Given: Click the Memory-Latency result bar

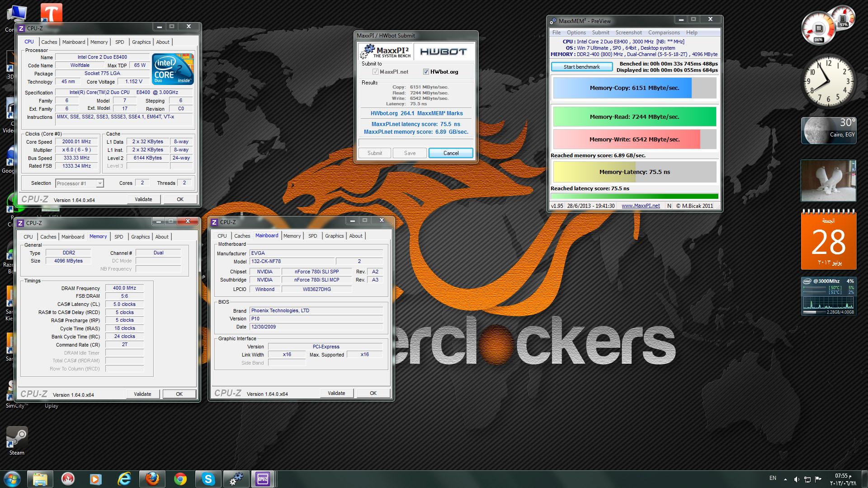Looking at the screenshot, I should [x=635, y=172].
